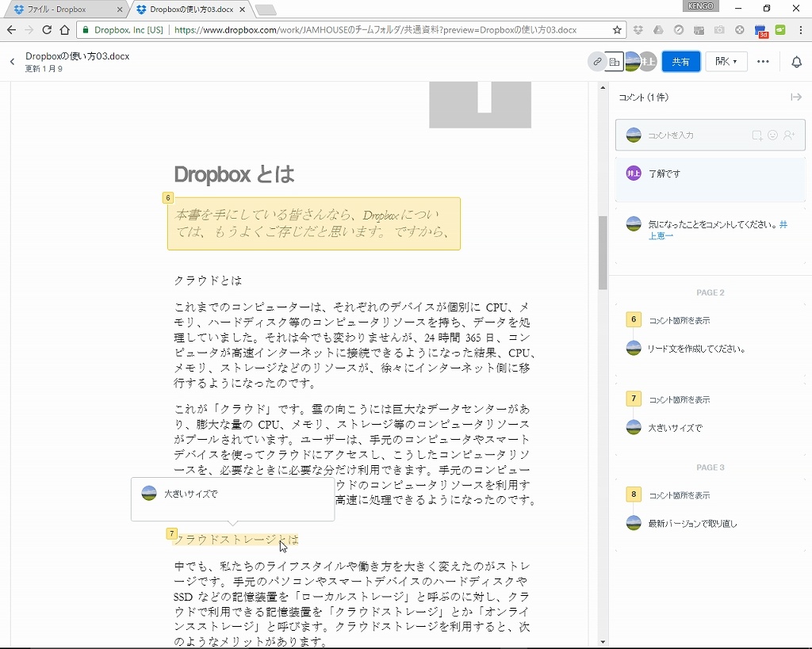The image size is (812, 649).
Task: Click the 大きいサイズで comment in the side panel
Action: click(676, 428)
